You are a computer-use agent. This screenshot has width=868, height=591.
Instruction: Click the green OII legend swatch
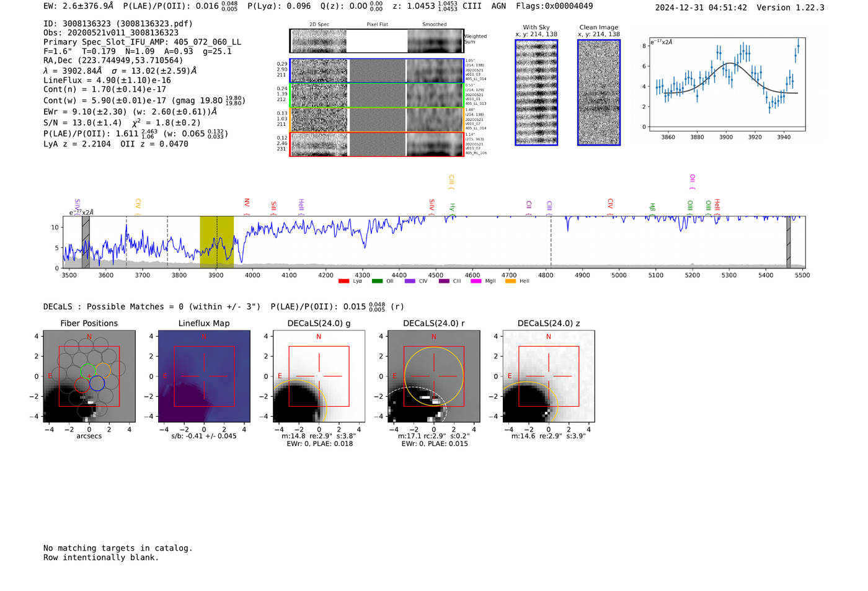(377, 281)
